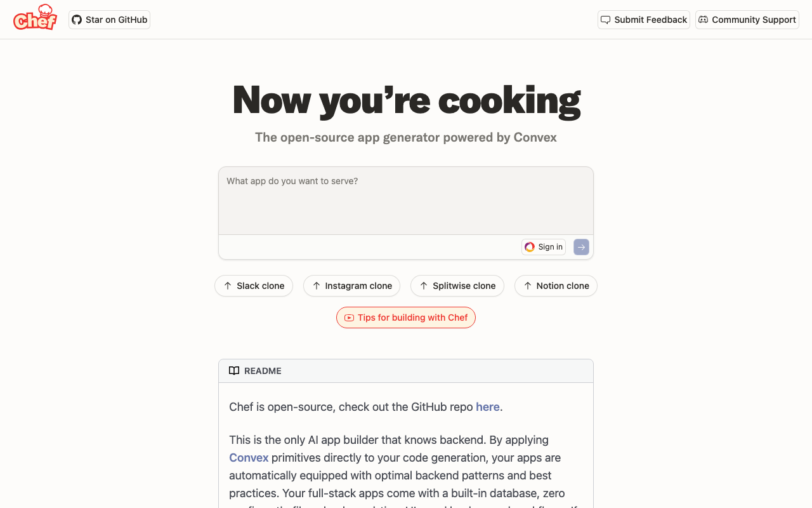Click the YouTube icon in Tips button
The height and width of the screenshot is (508, 812).
coord(349,317)
